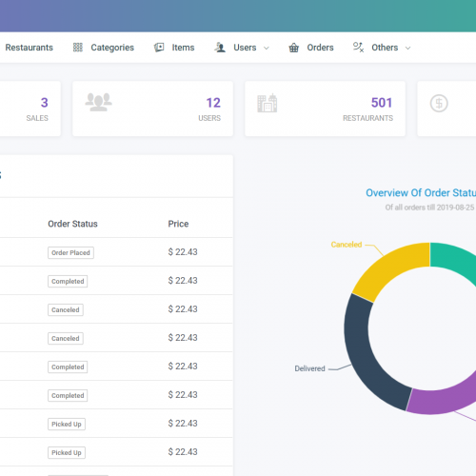Click the 501 RESTAURANTS count

tap(382, 103)
